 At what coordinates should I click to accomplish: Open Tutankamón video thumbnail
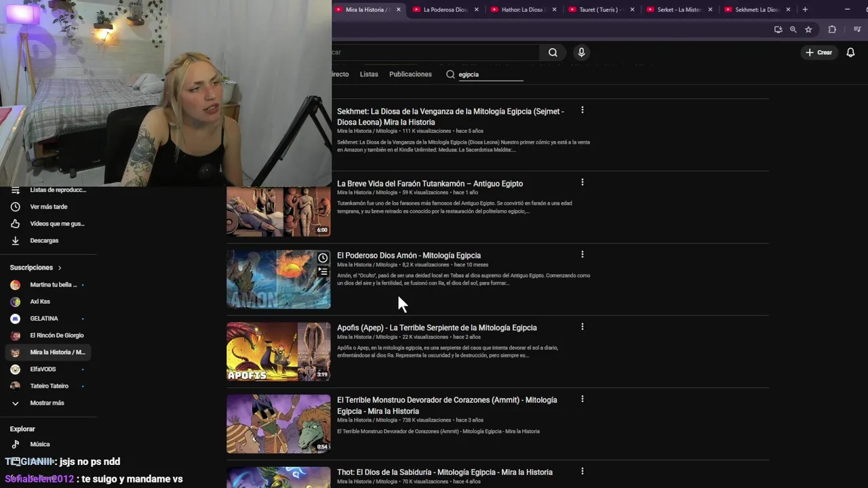click(279, 211)
